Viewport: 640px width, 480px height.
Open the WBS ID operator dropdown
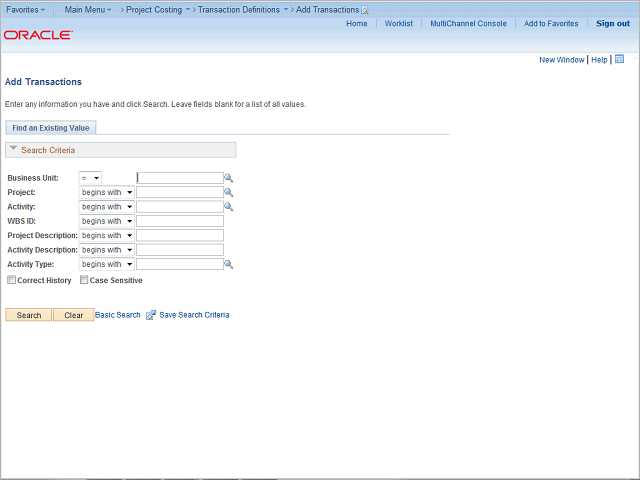coord(107,221)
